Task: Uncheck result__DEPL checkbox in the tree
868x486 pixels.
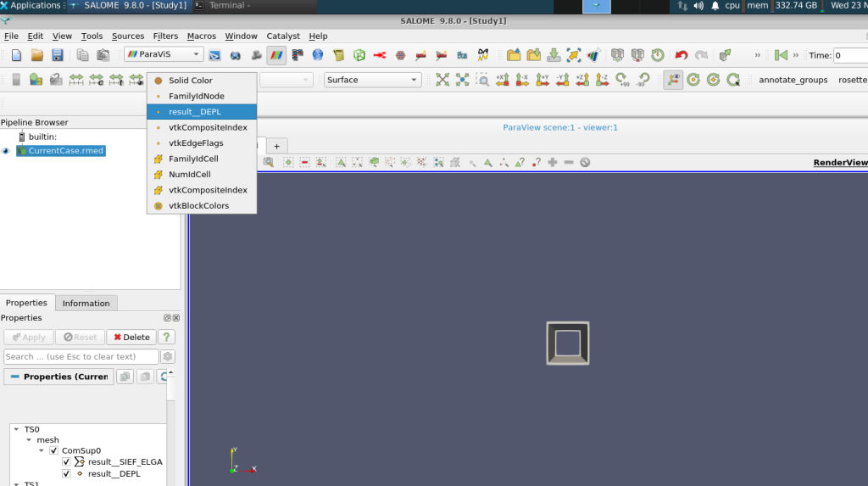Action: [x=66, y=474]
